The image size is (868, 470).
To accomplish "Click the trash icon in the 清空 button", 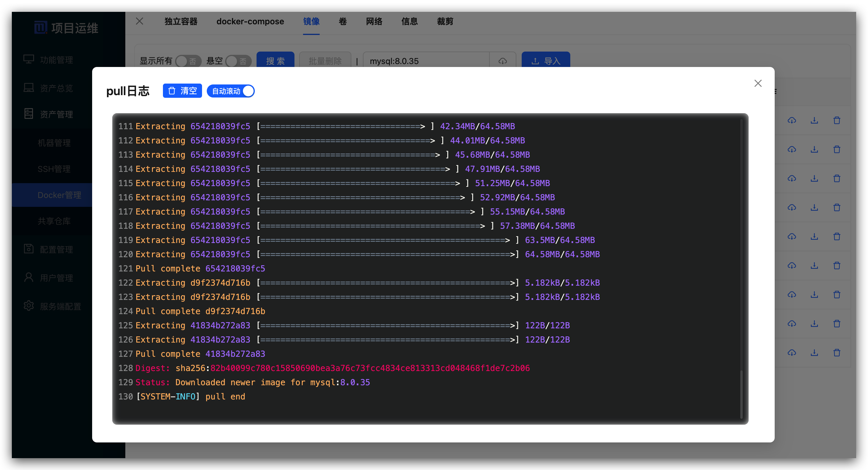I will pos(172,91).
